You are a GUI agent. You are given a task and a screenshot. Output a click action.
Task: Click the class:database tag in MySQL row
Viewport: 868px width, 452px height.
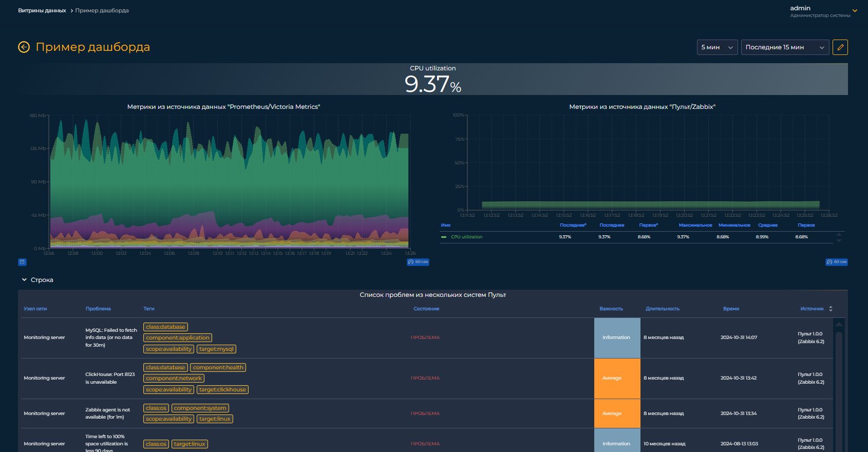point(165,327)
